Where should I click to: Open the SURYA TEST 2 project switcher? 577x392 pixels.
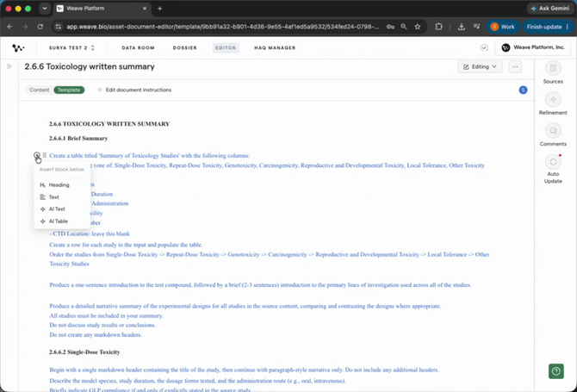tap(71, 48)
